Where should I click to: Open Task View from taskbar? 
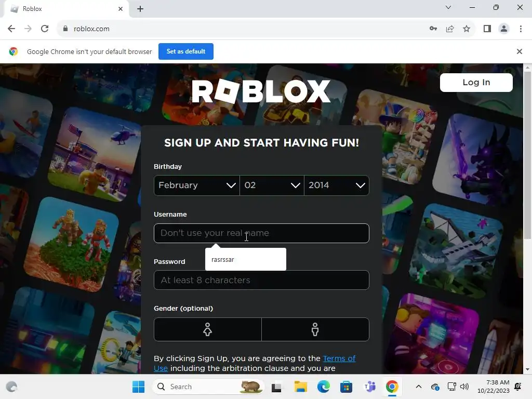click(276, 387)
